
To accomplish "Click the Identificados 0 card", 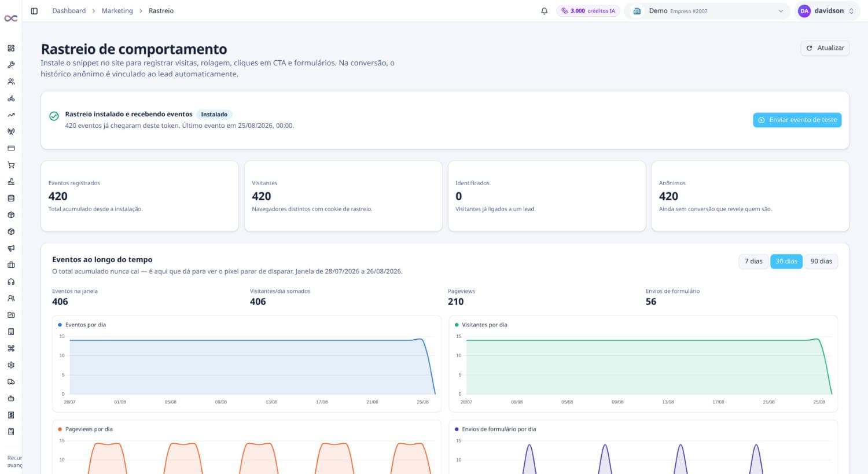I will pyautogui.click(x=547, y=196).
